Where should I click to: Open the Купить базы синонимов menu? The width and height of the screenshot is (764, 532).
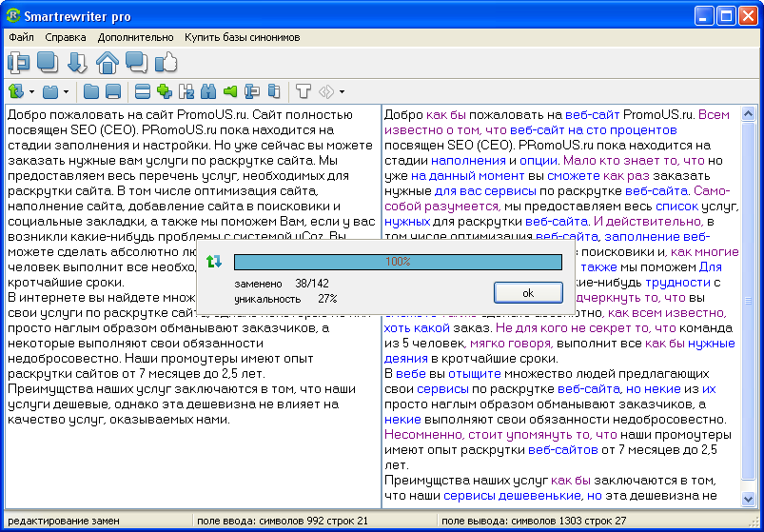[x=243, y=37]
